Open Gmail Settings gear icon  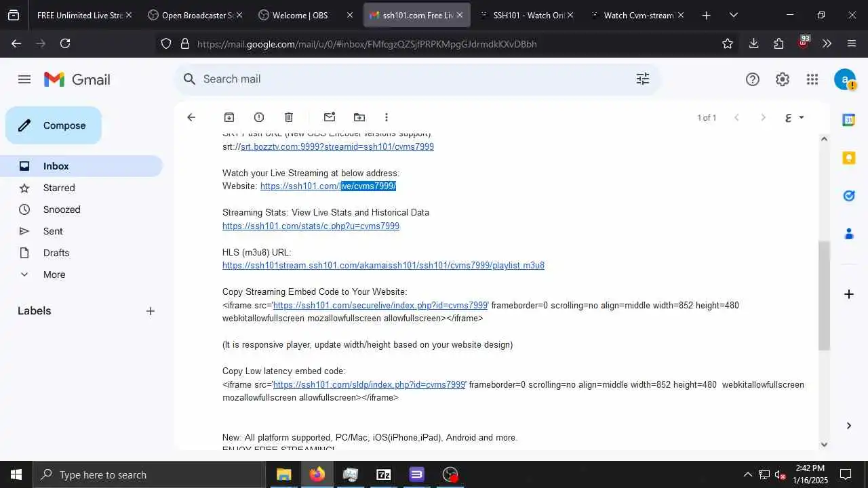pos(783,79)
